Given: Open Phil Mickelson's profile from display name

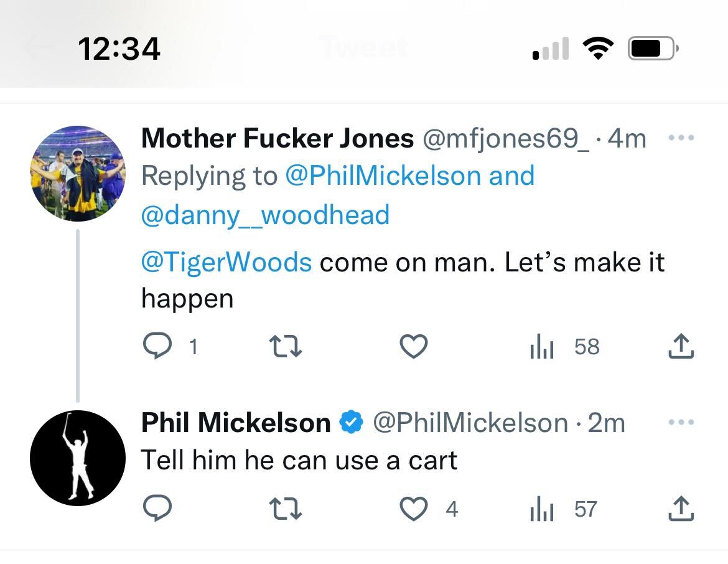Looking at the screenshot, I should (236, 423).
